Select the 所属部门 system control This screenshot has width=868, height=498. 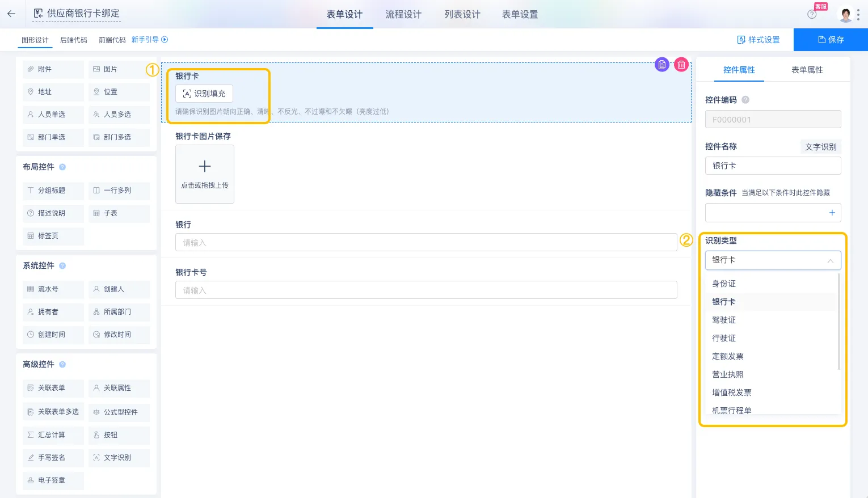(x=119, y=312)
